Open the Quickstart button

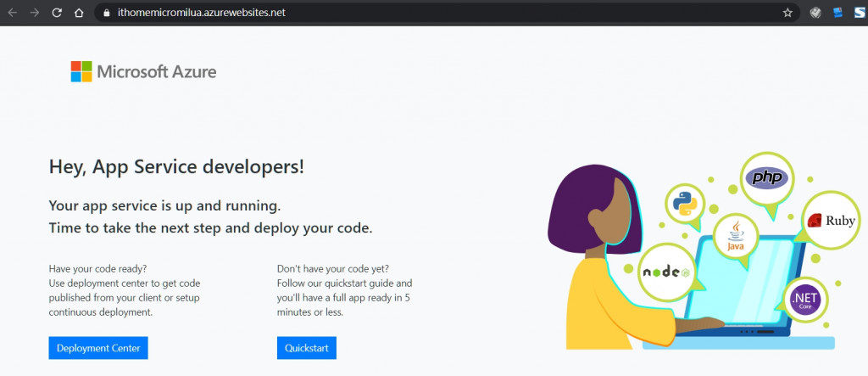[x=307, y=348]
